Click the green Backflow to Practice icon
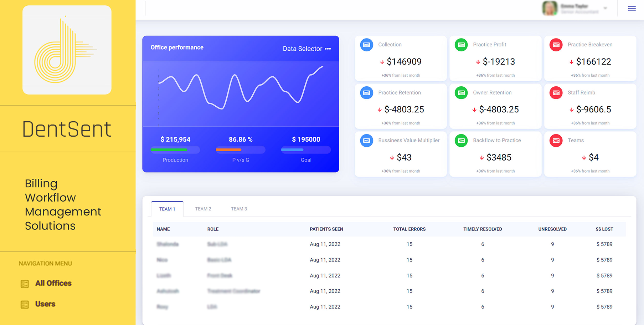This screenshot has height=325, width=644. click(x=461, y=141)
